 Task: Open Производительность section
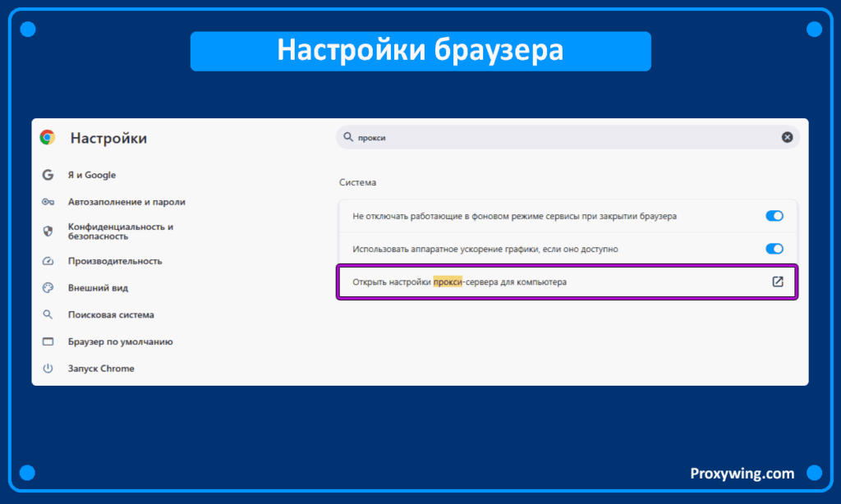coord(115,261)
